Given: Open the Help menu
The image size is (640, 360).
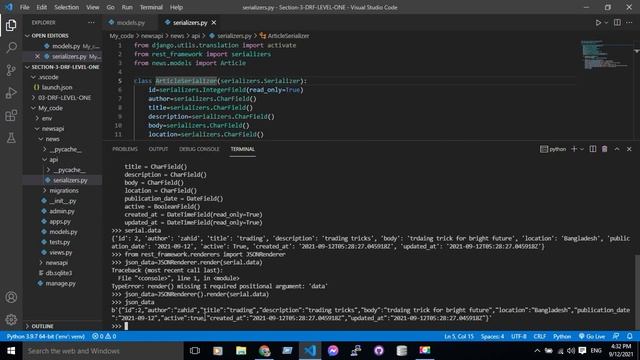Looking at the screenshot, I should click(176, 7).
